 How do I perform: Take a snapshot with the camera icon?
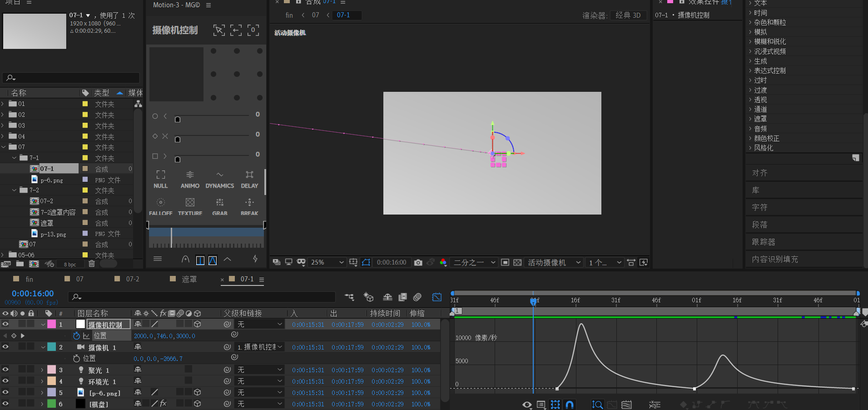pyautogui.click(x=418, y=262)
